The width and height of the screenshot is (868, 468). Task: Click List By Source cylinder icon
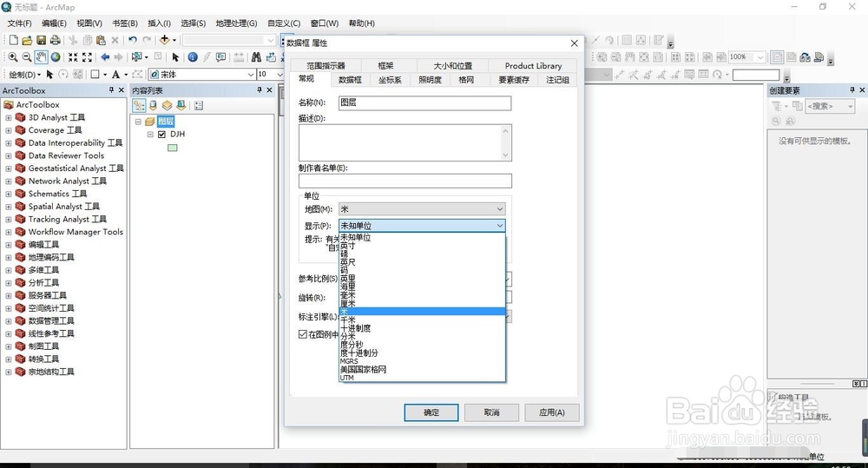coord(154,105)
